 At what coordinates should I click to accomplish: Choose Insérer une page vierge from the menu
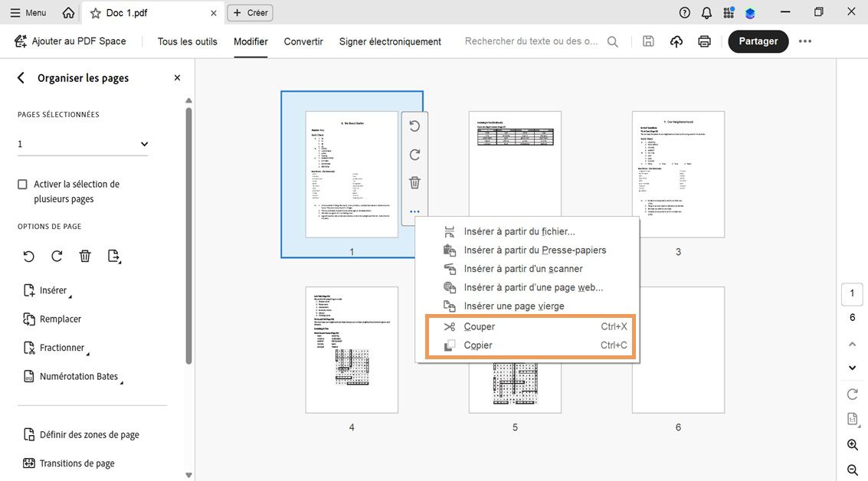516,306
